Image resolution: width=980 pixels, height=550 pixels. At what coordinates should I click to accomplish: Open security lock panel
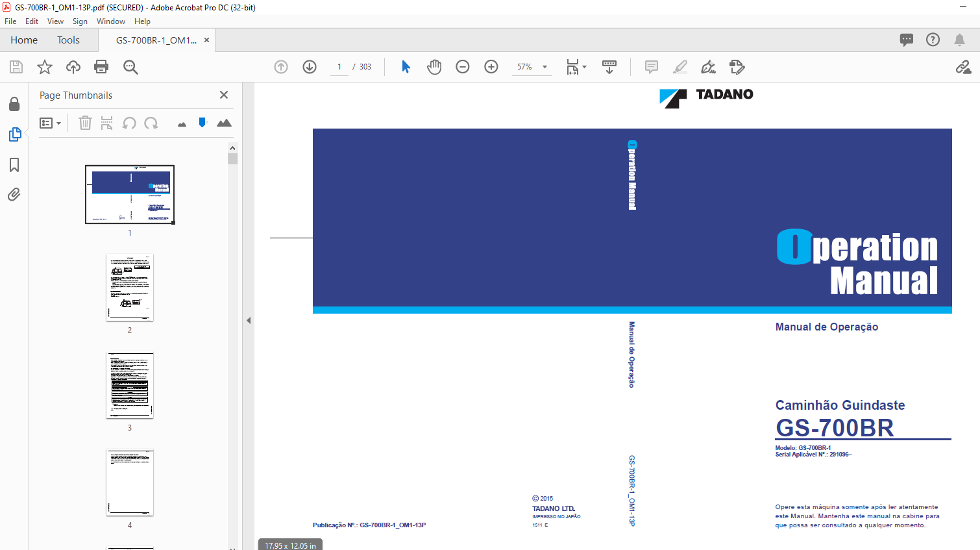(x=14, y=104)
